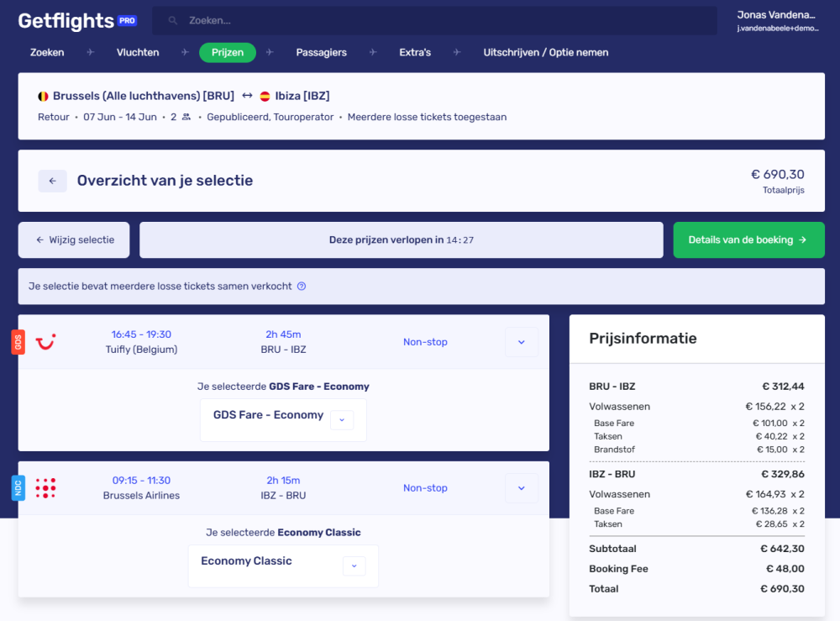Click the Getflights PRO logo
The image size is (840, 621).
pyautogui.click(x=76, y=20)
